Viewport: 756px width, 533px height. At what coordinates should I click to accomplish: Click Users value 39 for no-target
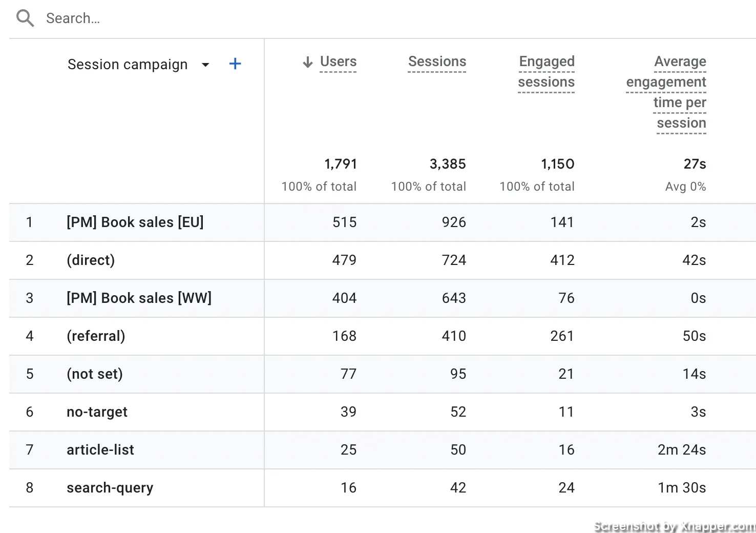tap(349, 412)
